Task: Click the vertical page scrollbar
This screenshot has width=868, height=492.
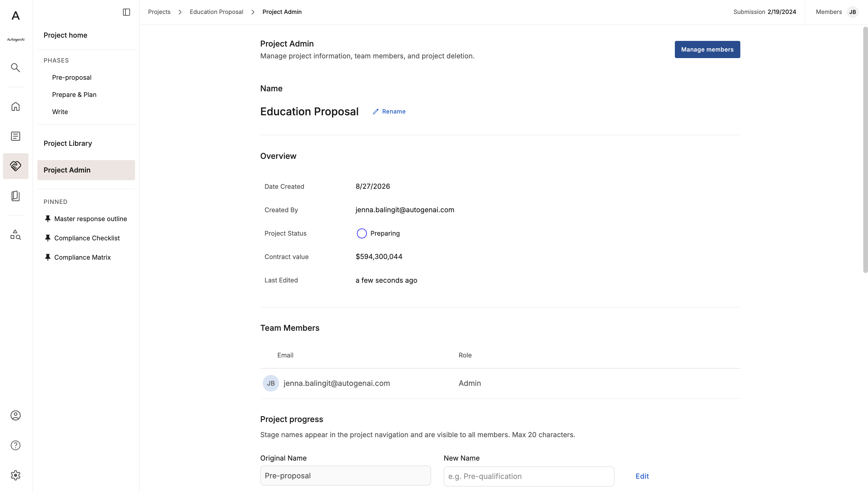Action: pyautogui.click(x=865, y=150)
